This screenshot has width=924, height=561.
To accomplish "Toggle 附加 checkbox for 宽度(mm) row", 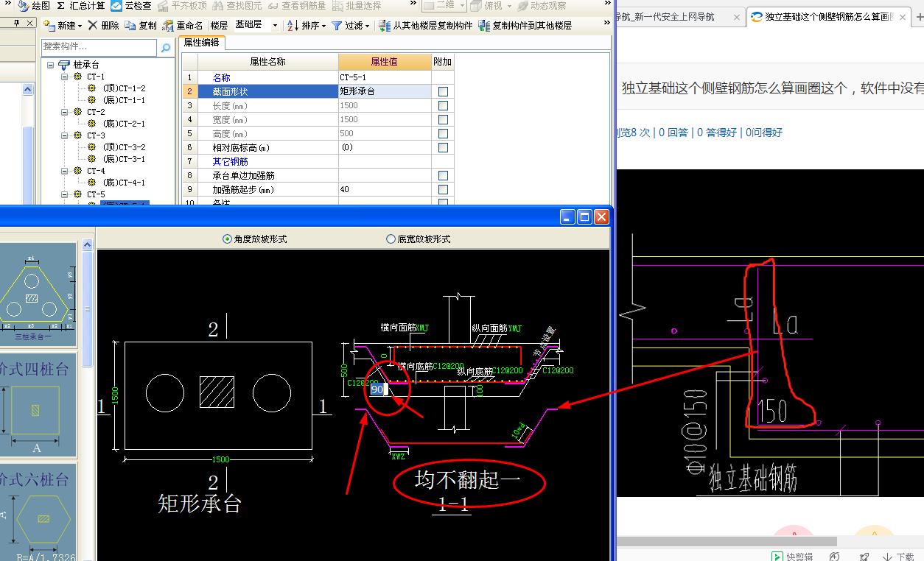I will (443, 120).
